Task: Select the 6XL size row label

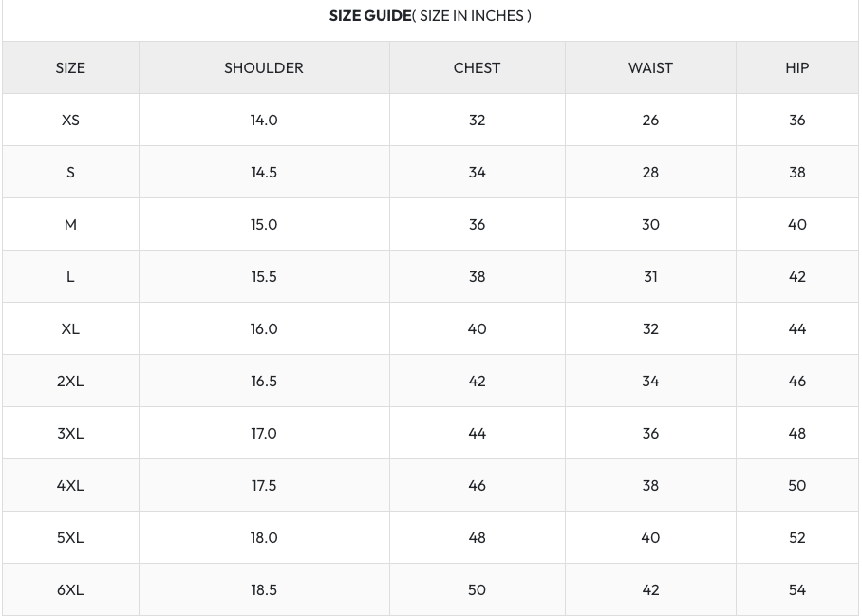Action: pyautogui.click(x=70, y=590)
